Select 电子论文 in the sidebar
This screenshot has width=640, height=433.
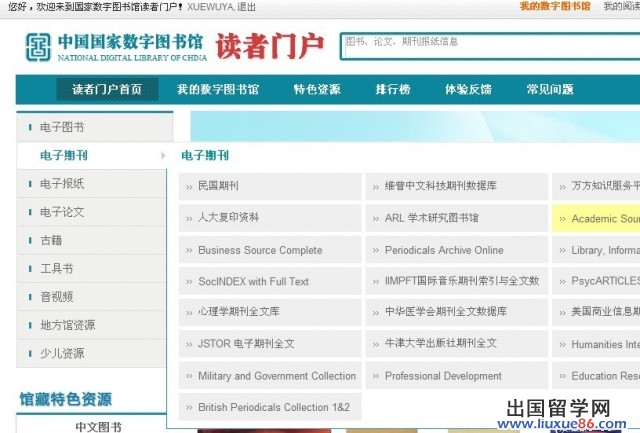coord(92,212)
